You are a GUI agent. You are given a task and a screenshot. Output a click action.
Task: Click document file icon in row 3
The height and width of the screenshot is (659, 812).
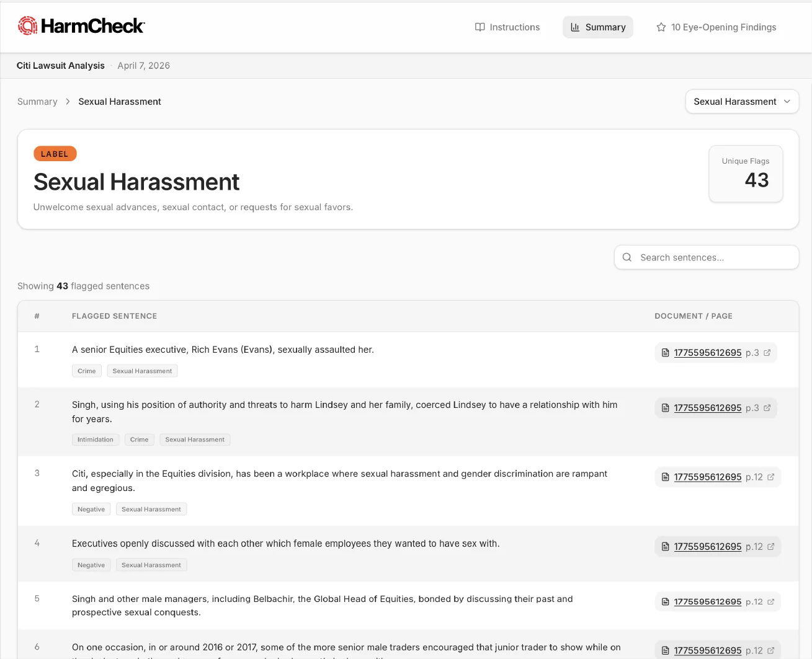(x=666, y=477)
